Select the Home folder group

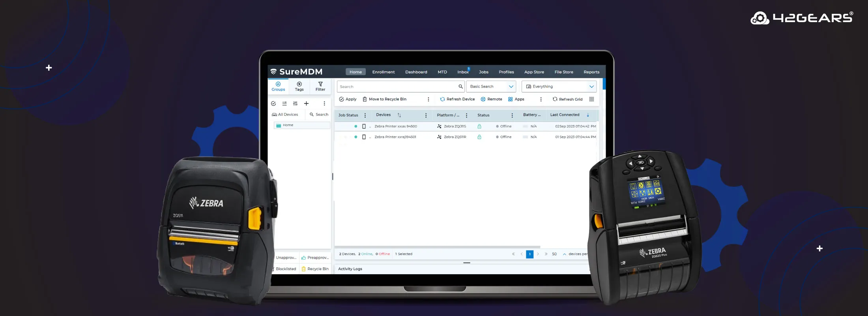pos(302,125)
